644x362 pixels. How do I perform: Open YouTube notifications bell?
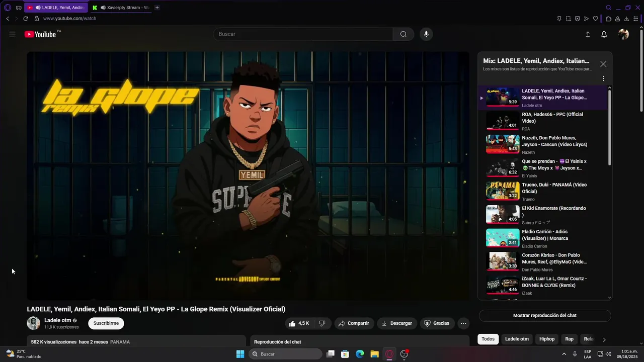coord(604,34)
